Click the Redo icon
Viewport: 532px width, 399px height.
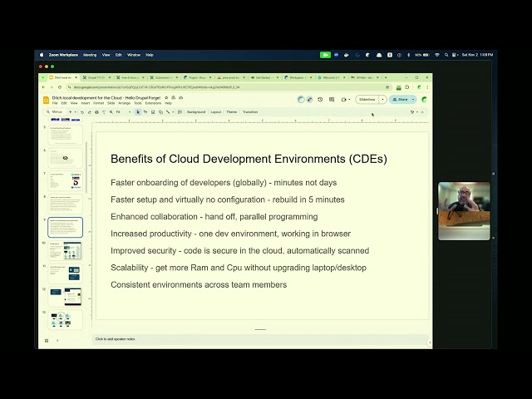(x=89, y=112)
